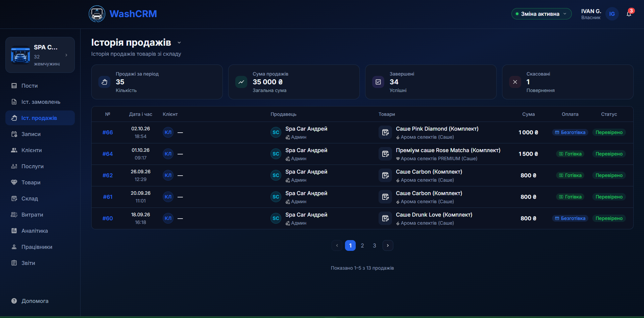This screenshot has height=318, width=644.
Task: Click the Допомога question mark icon
Action: [x=14, y=301]
